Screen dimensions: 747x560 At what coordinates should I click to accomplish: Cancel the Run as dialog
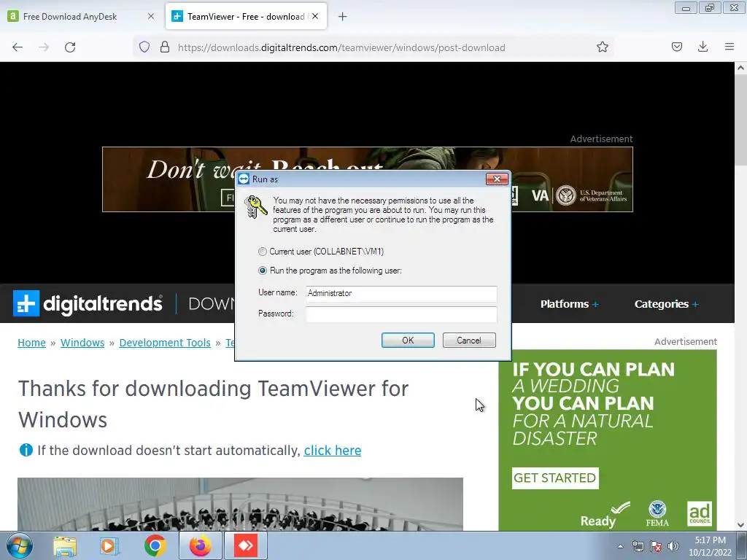pos(469,341)
